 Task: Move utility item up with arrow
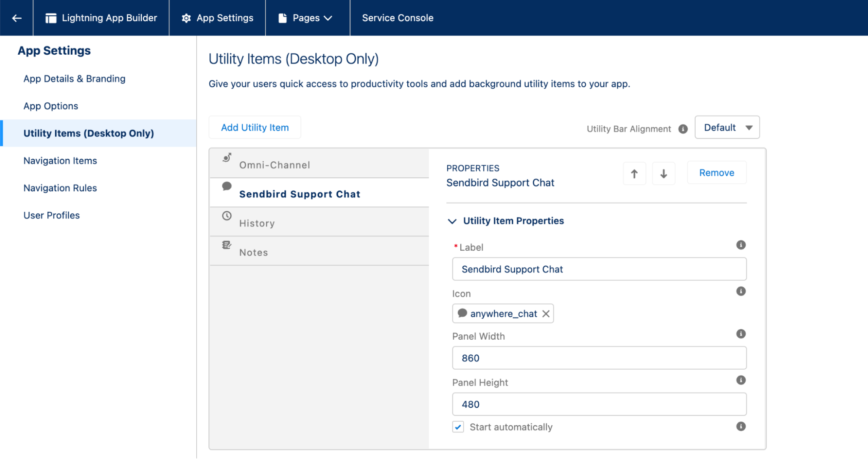pos(634,174)
